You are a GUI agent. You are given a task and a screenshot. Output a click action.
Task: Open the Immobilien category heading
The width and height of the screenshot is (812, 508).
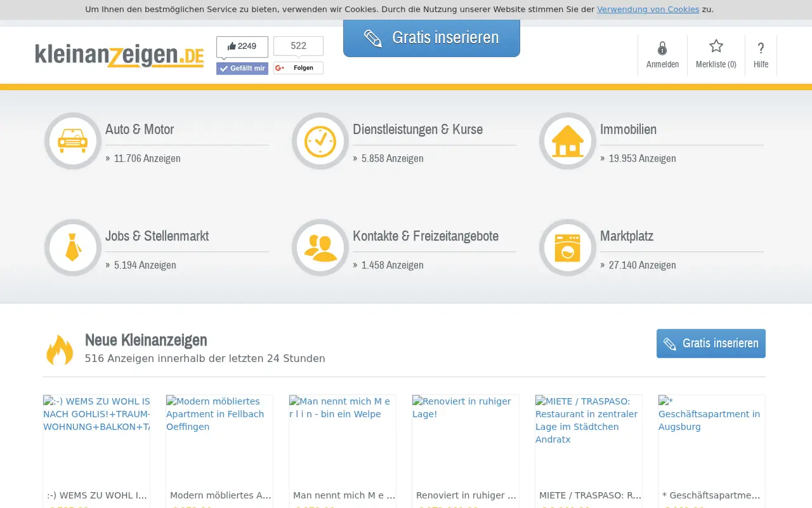[628, 129]
